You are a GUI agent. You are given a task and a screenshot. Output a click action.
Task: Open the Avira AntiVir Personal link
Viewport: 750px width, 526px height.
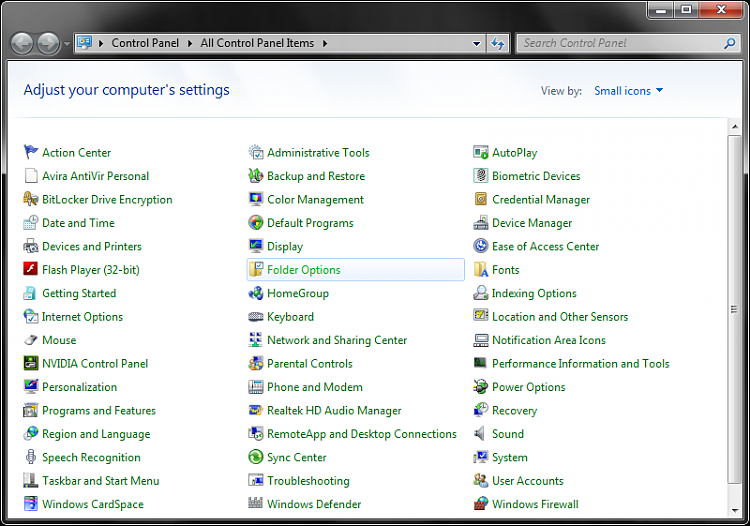coord(96,176)
